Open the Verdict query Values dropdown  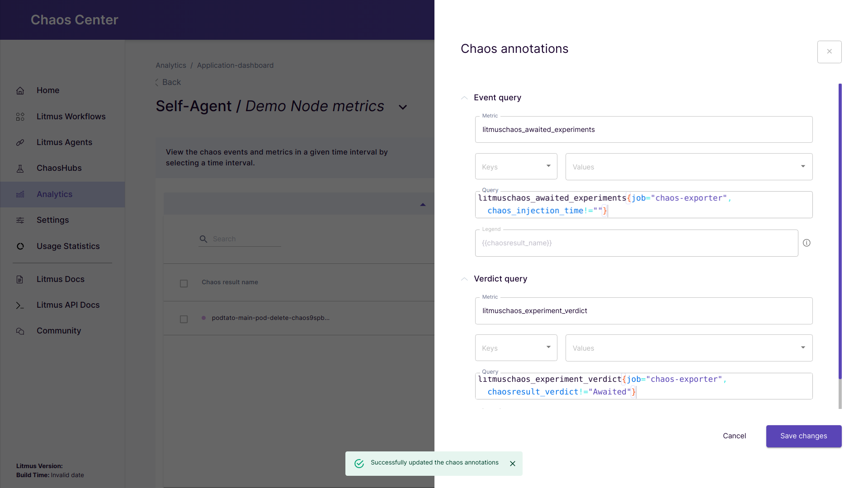689,348
